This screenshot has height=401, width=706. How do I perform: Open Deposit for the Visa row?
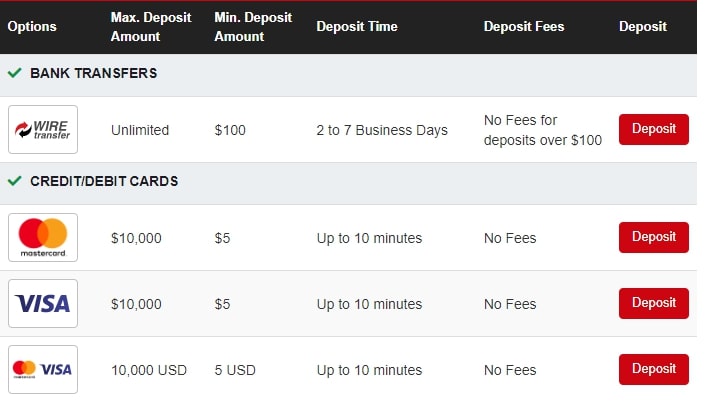(x=654, y=303)
